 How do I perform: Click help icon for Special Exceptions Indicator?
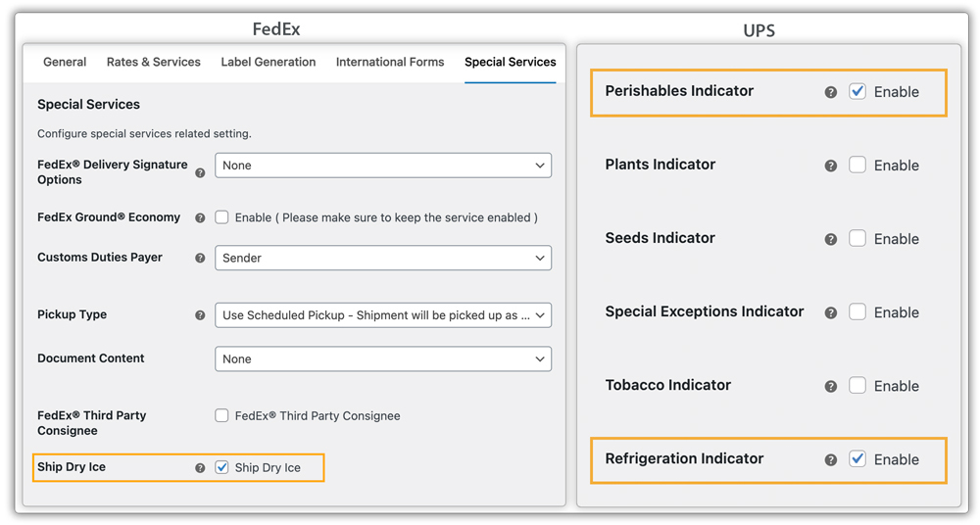tap(831, 313)
